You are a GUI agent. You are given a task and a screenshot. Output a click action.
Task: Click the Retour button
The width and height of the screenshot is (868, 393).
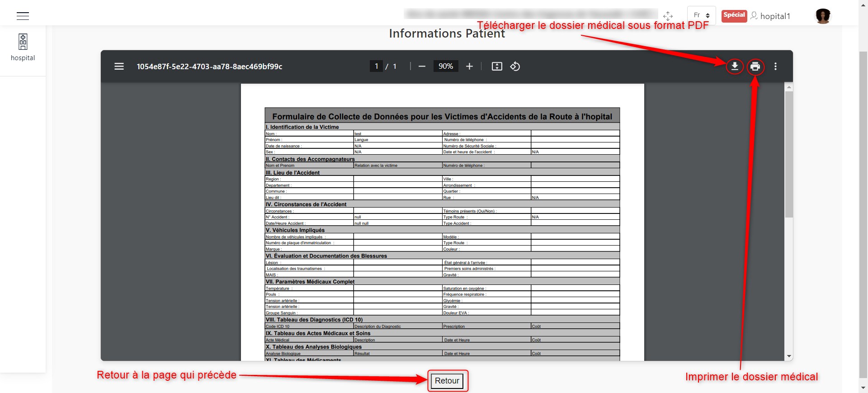click(447, 381)
